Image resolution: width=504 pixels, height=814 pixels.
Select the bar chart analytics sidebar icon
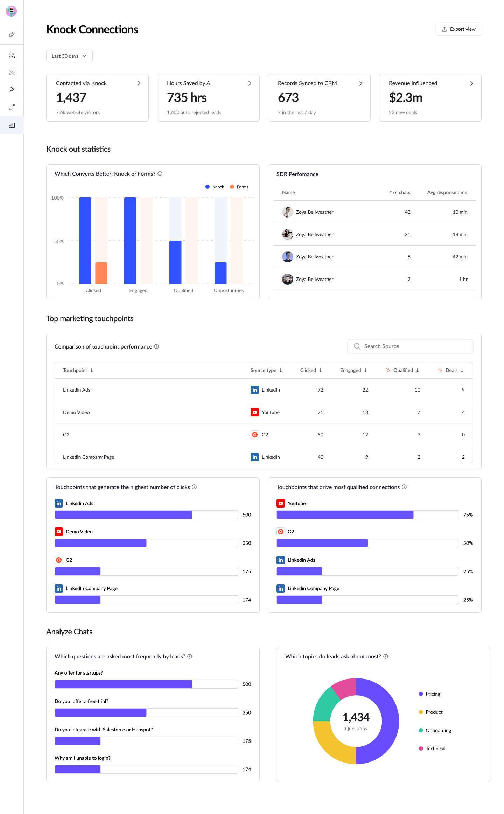coord(12,125)
